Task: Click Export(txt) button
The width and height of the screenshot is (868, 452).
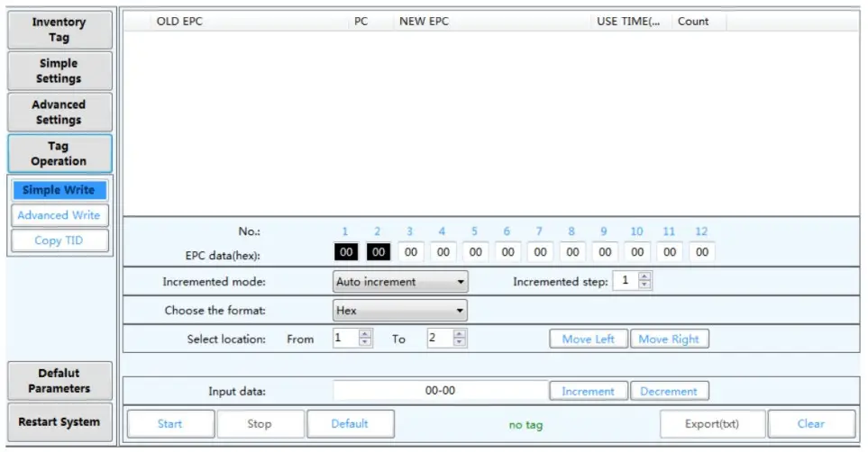Action: point(712,424)
